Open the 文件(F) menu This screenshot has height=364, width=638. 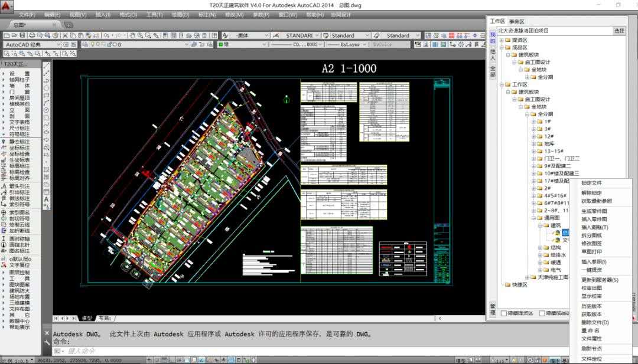(x=27, y=15)
